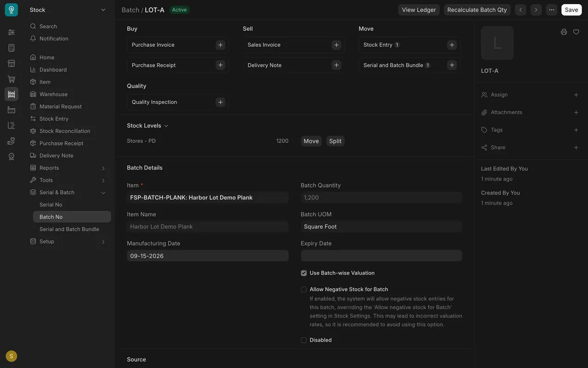Add a Quality Inspection via plus icon

(220, 102)
